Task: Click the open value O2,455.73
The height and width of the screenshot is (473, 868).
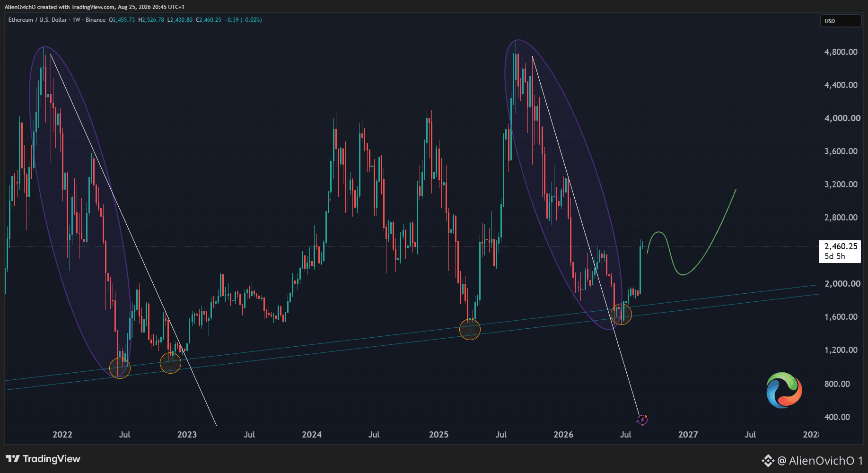Action: point(122,20)
